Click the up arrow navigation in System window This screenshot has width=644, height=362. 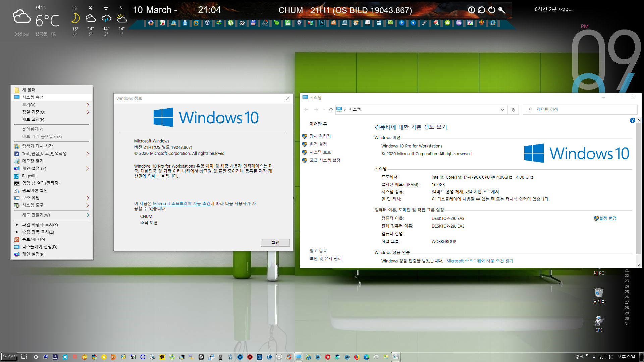(x=331, y=110)
